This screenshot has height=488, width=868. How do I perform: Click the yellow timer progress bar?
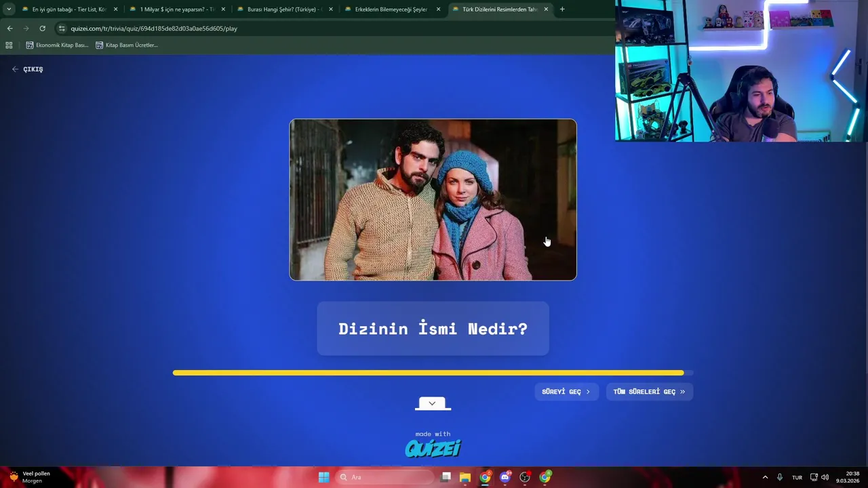pos(433,372)
